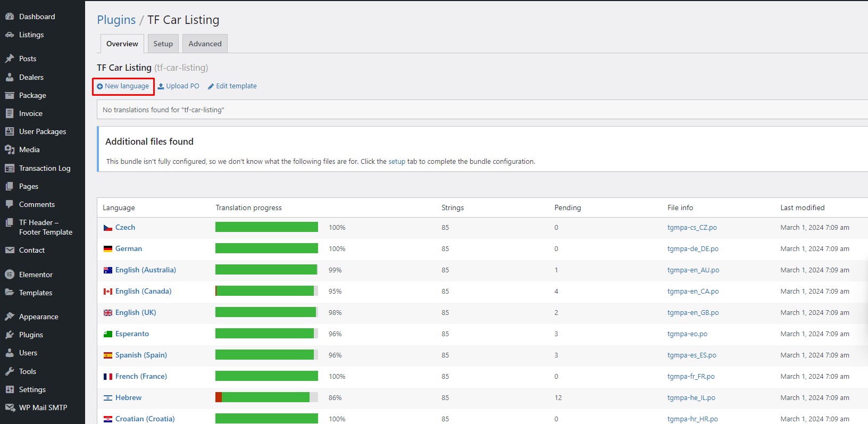Click the Spanish flag icon

pyautogui.click(x=108, y=355)
